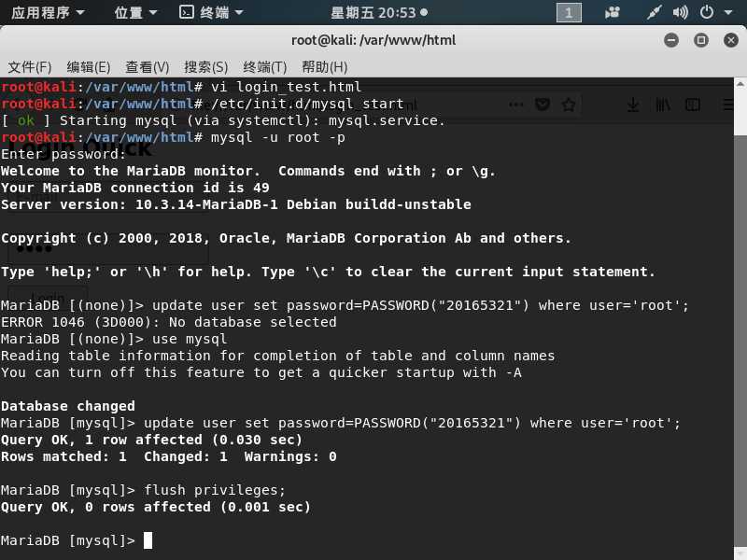Click the pen/pencil tray icon
The image size is (747, 560).
(x=654, y=12)
